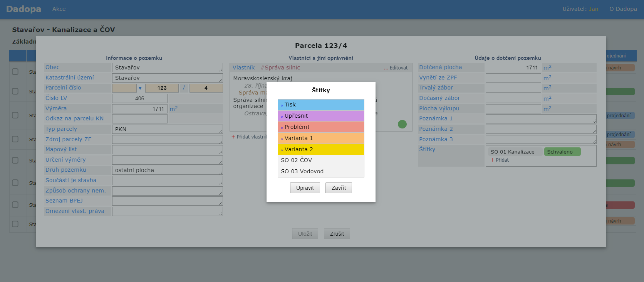Click the Poznámka 1 text field
This screenshot has width=644, height=282.
click(x=541, y=119)
